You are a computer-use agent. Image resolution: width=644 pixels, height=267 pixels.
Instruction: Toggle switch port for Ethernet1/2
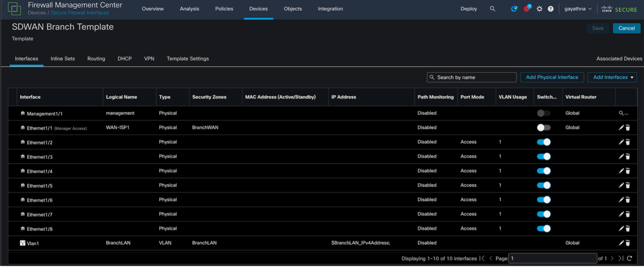tap(544, 142)
